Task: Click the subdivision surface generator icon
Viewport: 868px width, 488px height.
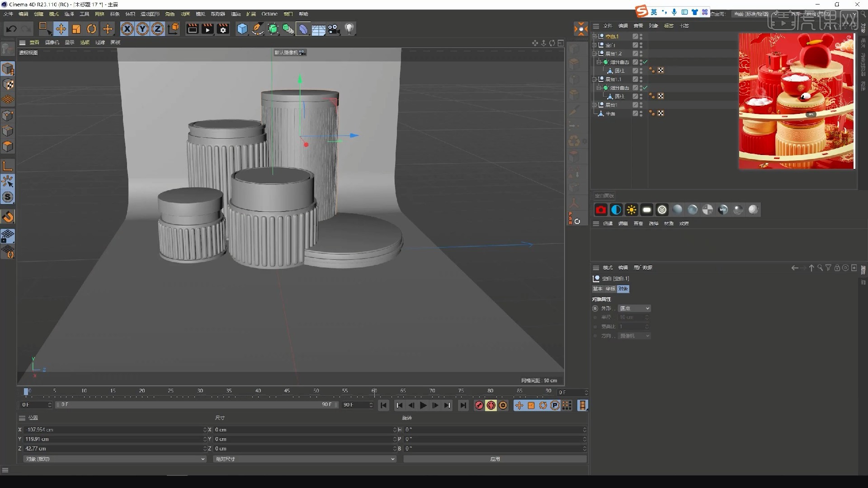Action: 273,29
